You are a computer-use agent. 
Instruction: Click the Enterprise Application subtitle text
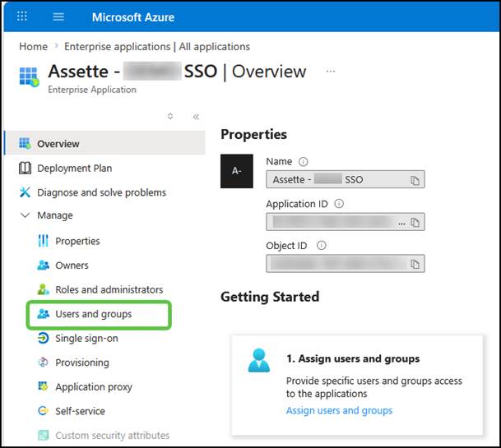(x=92, y=90)
